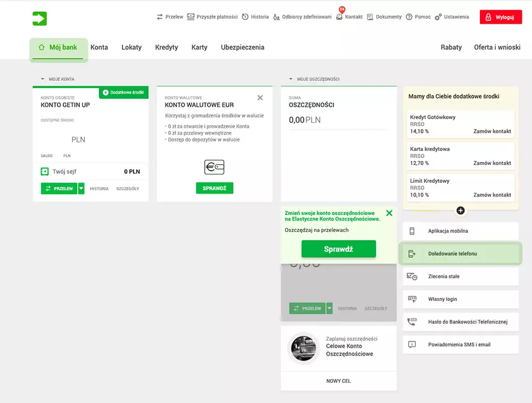Click Powiadomienia SMS i email
Screen dimensions: 532x403
(x=460, y=345)
